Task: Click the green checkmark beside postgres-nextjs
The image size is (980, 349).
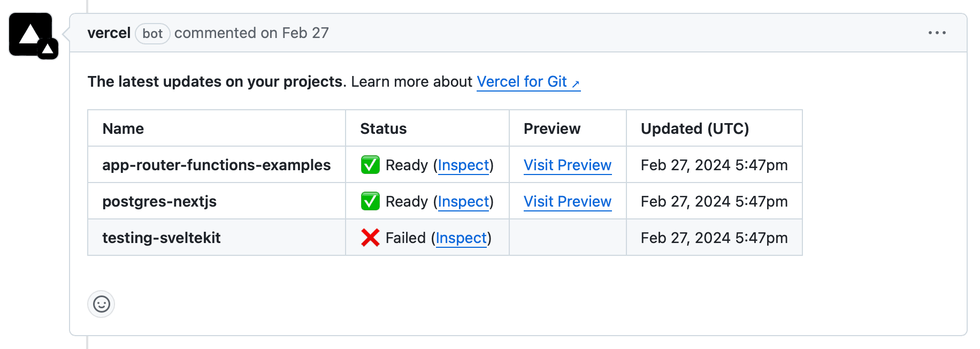Action: (x=371, y=201)
